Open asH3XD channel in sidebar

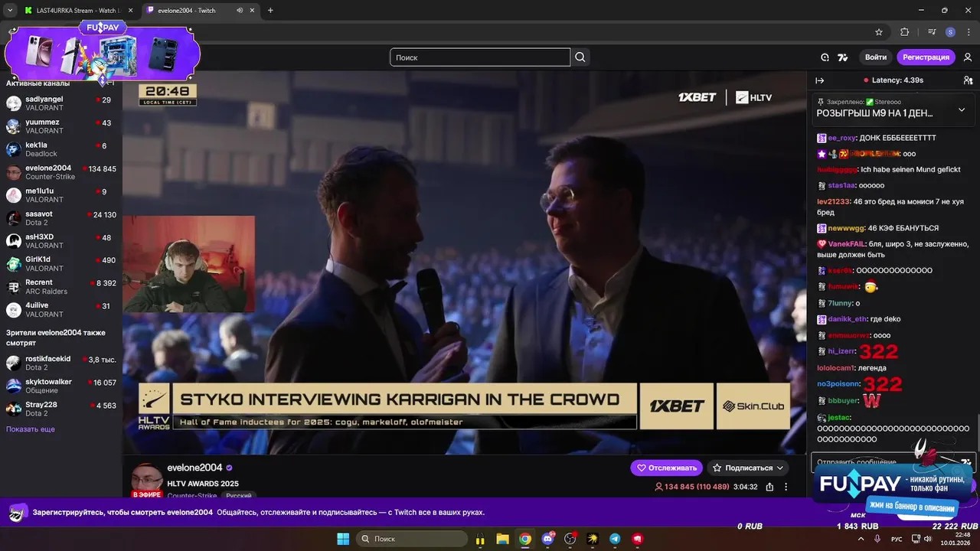(61, 241)
